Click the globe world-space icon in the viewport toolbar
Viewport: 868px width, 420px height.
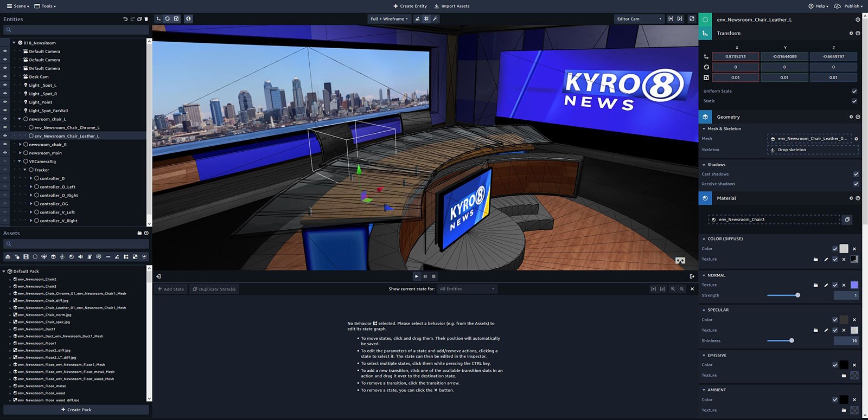(x=188, y=18)
